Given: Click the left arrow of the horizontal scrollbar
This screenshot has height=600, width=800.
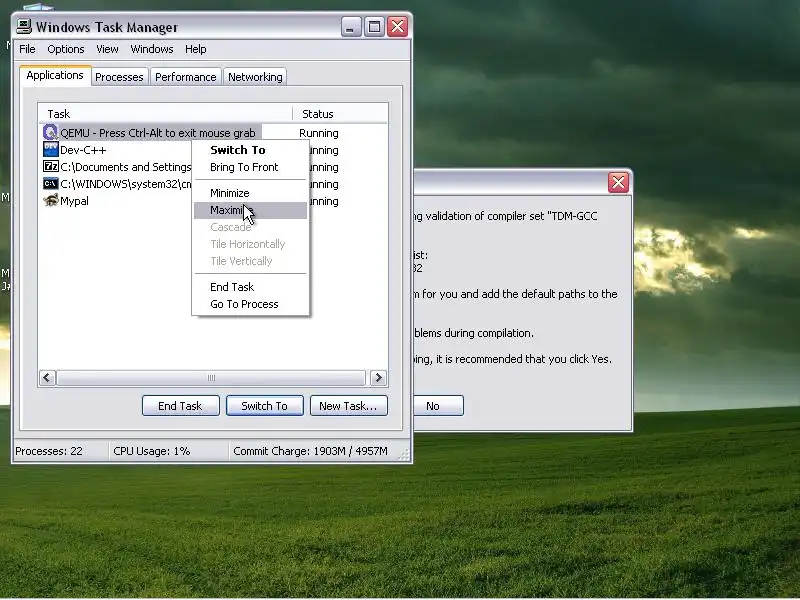Looking at the screenshot, I should (x=47, y=378).
